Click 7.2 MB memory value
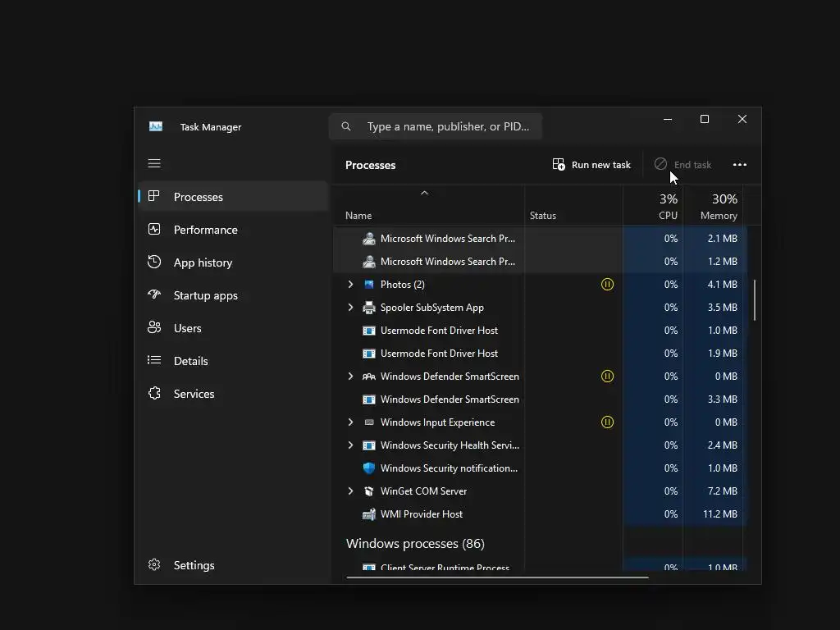 722,491
